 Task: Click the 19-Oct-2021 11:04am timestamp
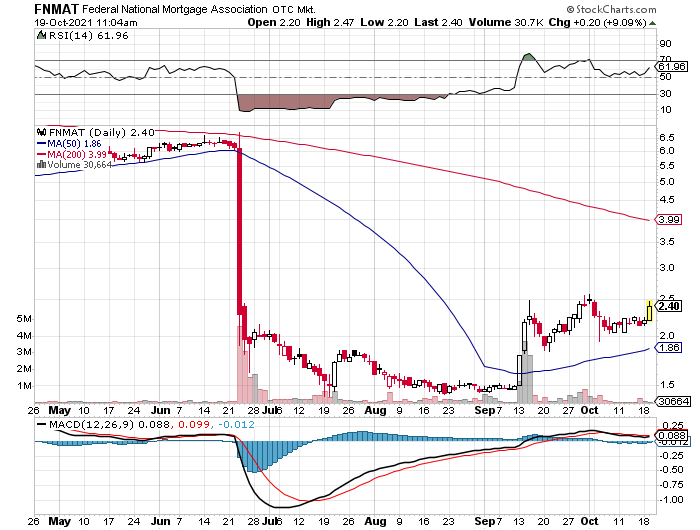point(86,22)
